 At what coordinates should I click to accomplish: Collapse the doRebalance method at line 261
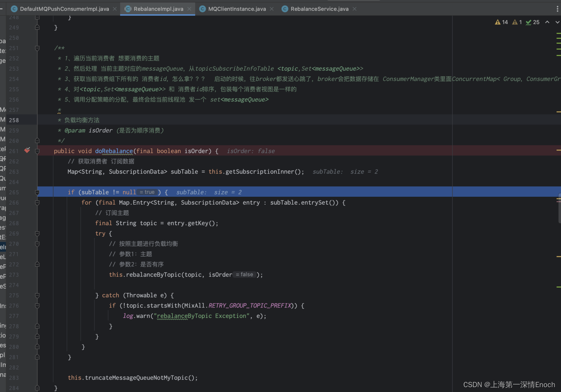pyautogui.click(x=37, y=151)
